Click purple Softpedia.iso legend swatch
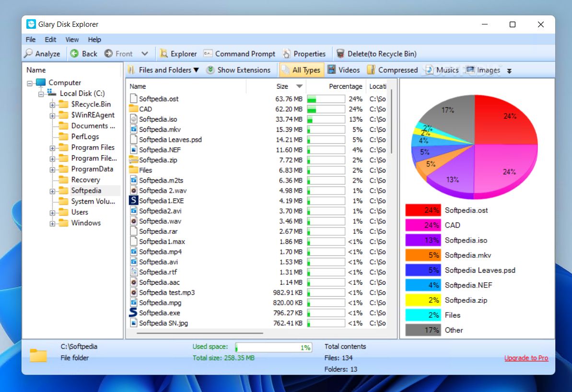The height and width of the screenshot is (392, 572). point(423,240)
